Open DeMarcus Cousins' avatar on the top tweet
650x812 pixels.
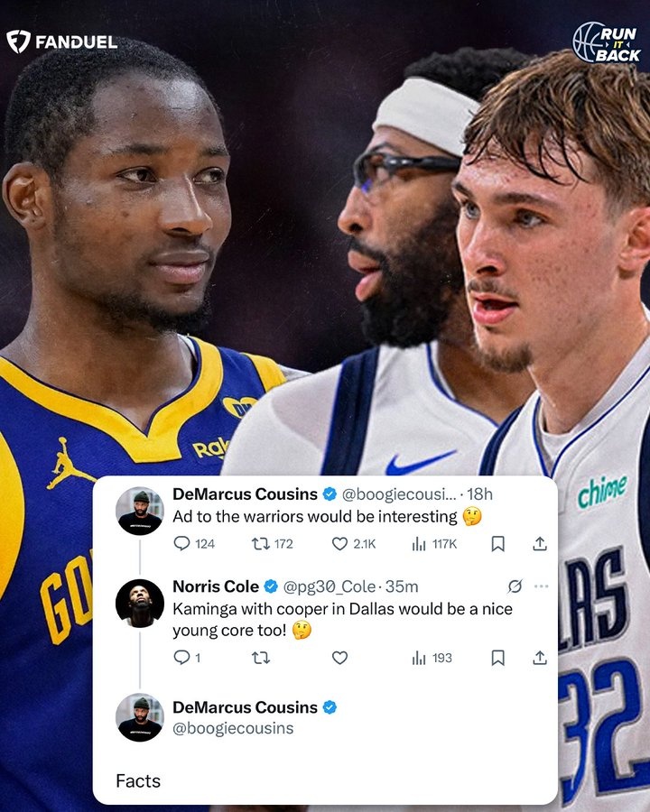(x=139, y=511)
